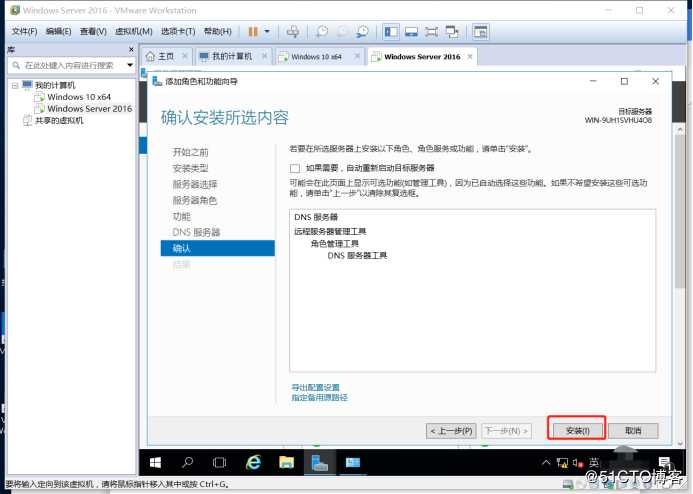
Task: Open the 帮助(H) menu
Action: pos(217,32)
